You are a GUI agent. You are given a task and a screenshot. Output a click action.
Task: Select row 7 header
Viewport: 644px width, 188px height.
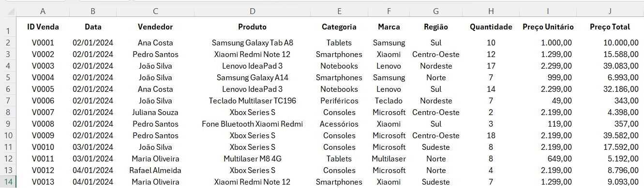8,101
